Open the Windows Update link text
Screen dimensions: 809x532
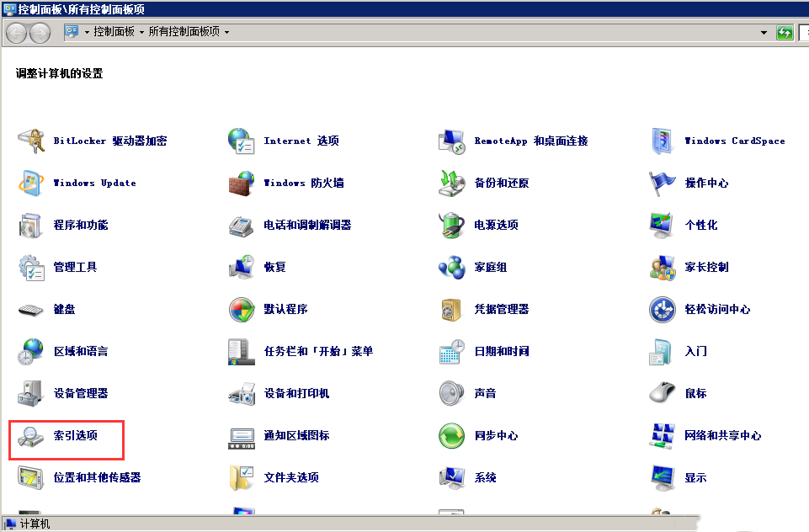coord(95,184)
